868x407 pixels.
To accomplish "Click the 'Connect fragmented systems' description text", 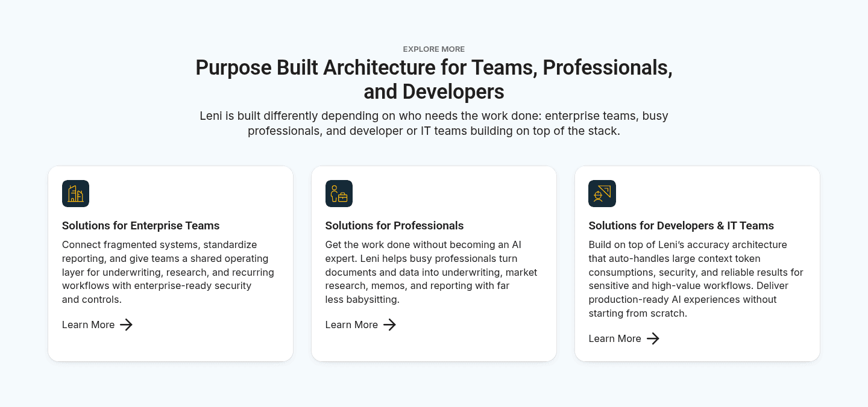I will click(x=168, y=272).
